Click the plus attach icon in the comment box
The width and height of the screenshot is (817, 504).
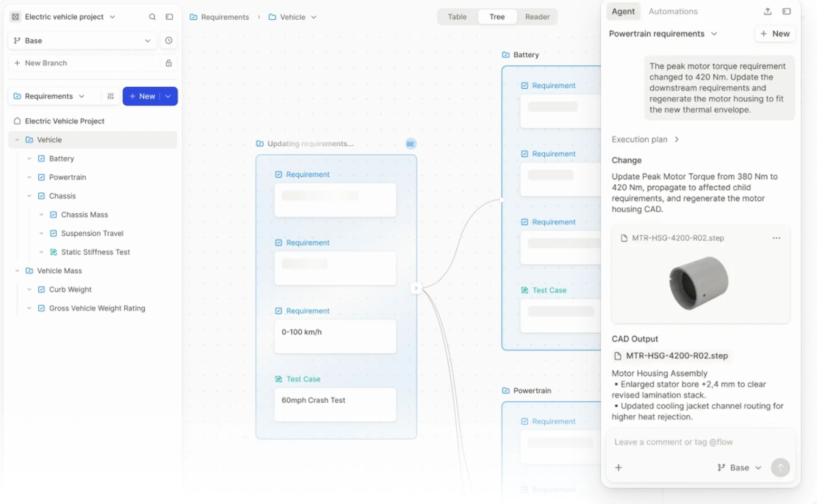[x=618, y=467]
